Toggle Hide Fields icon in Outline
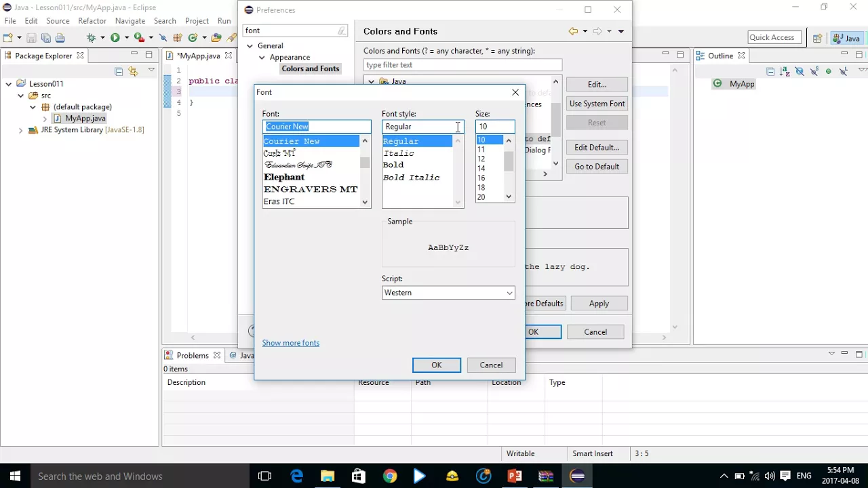Image resolution: width=868 pixels, height=488 pixels. [x=800, y=71]
